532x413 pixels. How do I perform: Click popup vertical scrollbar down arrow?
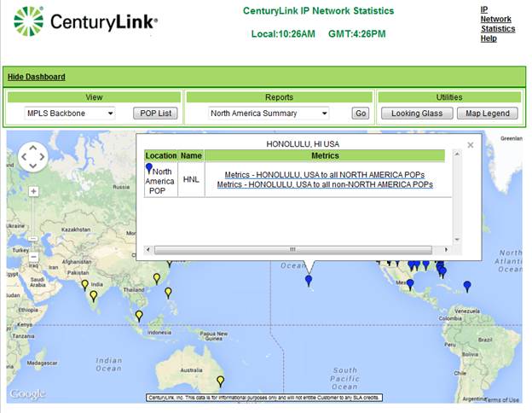[x=457, y=240]
